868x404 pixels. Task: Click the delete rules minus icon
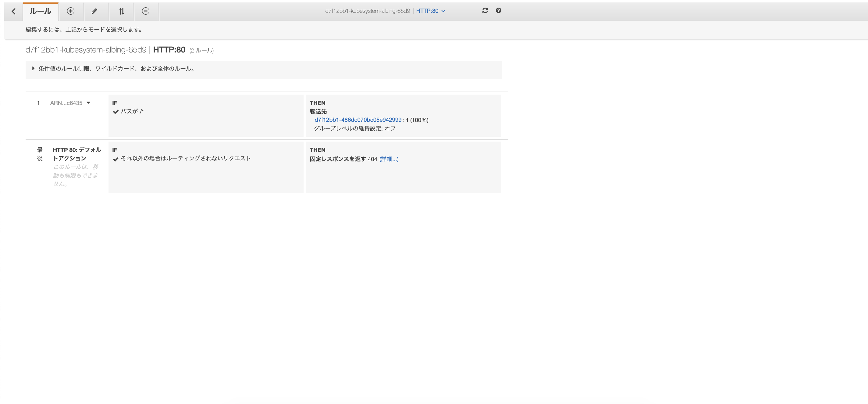pyautogui.click(x=146, y=11)
